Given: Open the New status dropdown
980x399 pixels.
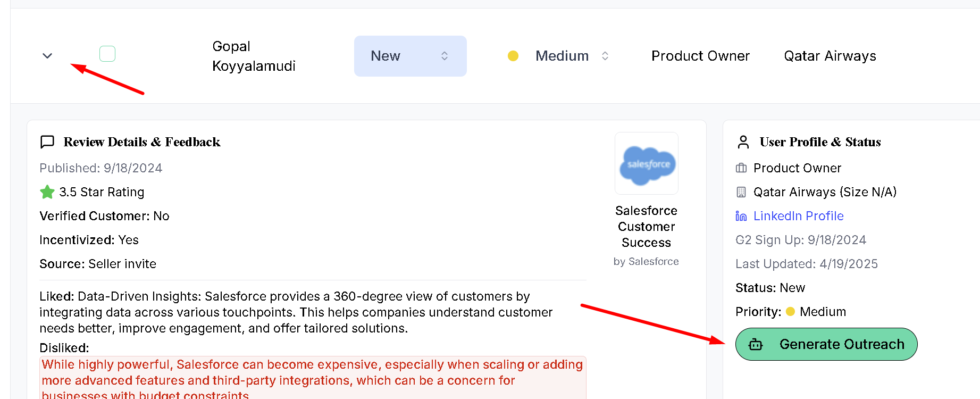Looking at the screenshot, I should [410, 56].
